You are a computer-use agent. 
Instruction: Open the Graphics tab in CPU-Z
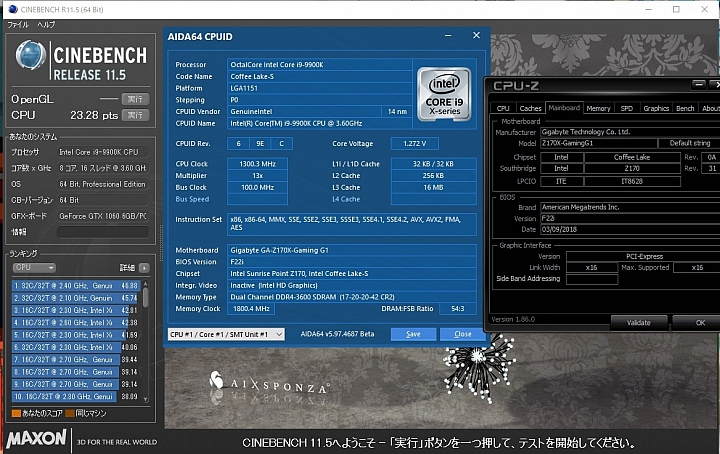click(x=656, y=108)
